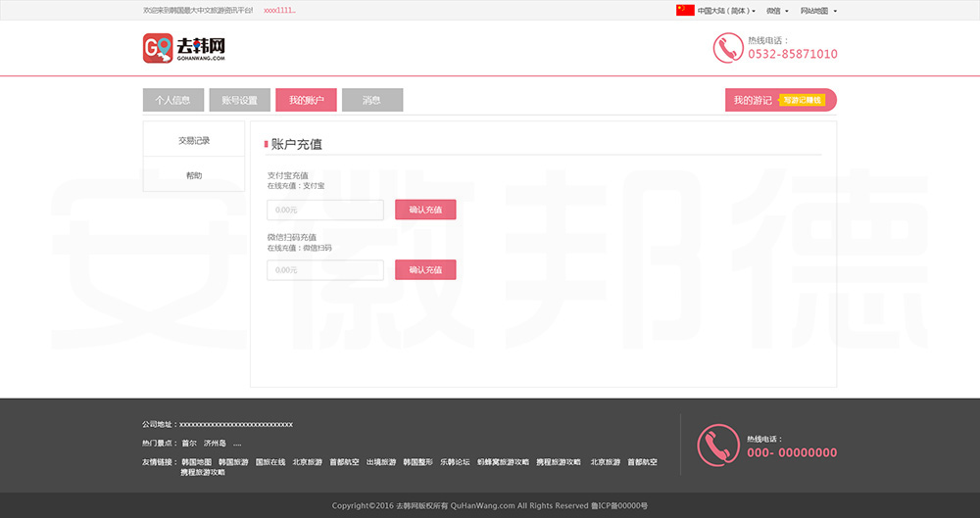Click the footer hotline phone icon
This screenshot has width=980, height=518.
[717, 445]
